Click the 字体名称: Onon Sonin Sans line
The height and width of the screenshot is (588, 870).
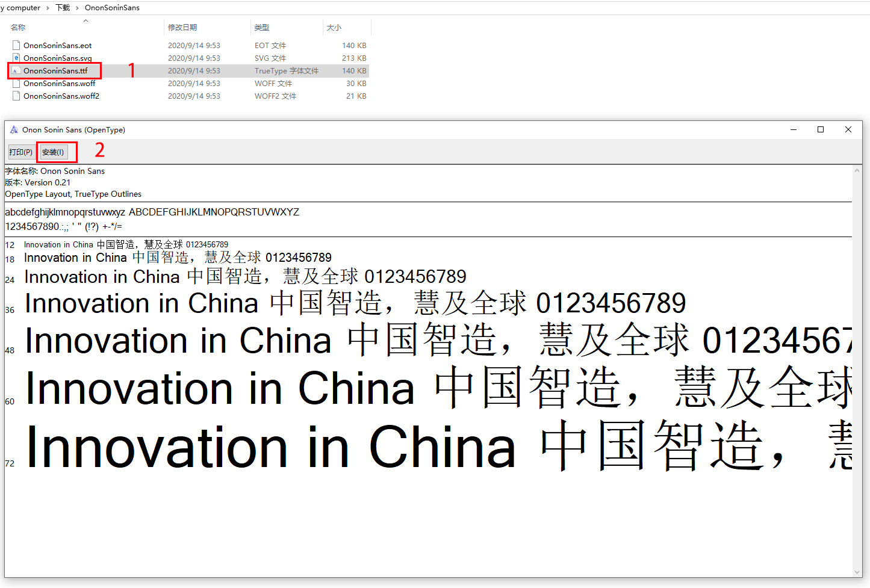click(55, 171)
